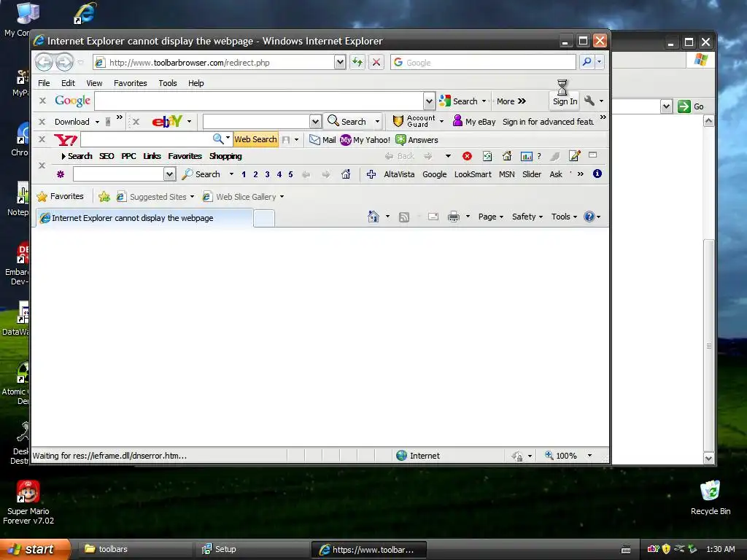
Task: Click the Yahoo Answers icon
Action: (x=400, y=139)
